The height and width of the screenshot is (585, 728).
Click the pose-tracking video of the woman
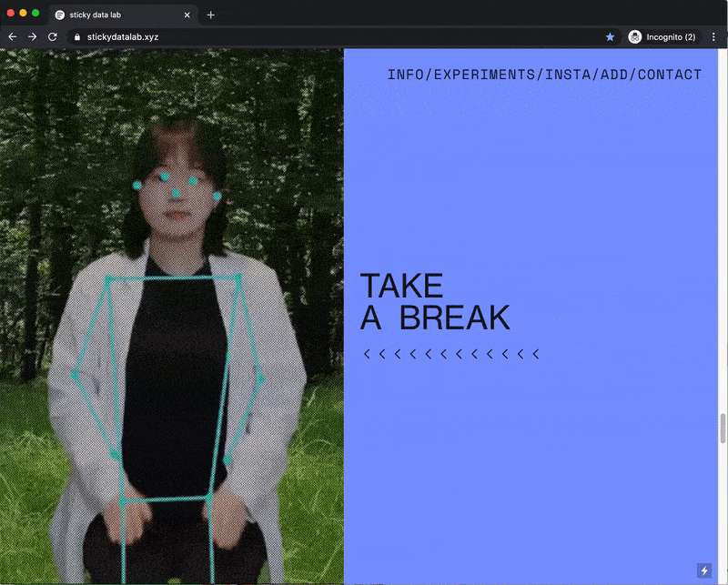pyautogui.click(x=172, y=317)
